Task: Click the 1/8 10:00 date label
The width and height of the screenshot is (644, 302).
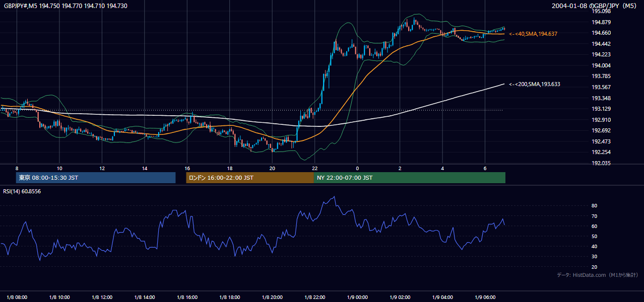Action: pyautogui.click(x=59, y=297)
